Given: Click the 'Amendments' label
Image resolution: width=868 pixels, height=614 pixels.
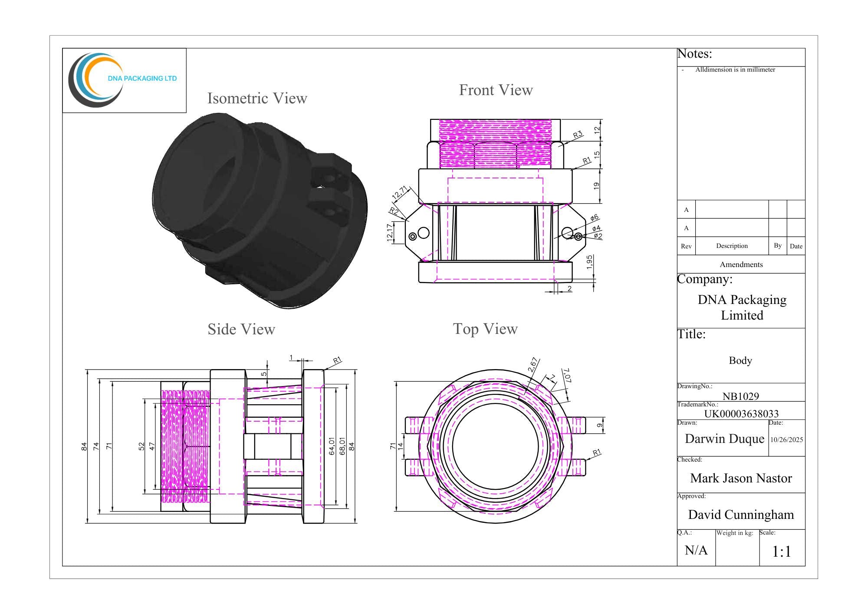Looking at the screenshot, I should pos(741,264).
